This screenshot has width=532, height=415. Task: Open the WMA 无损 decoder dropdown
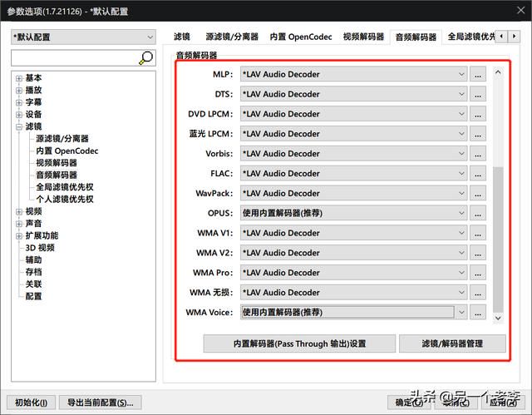click(353, 293)
